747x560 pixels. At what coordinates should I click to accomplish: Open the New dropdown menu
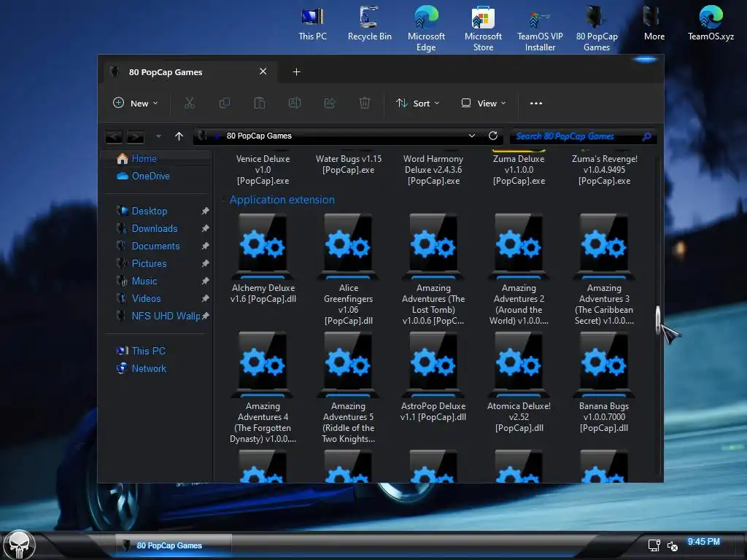(x=135, y=103)
